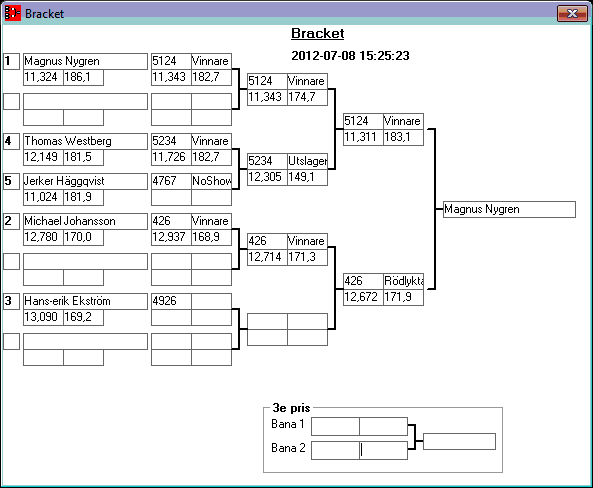The height and width of the screenshot is (488, 593).
Task: Click the Bana 2 first input box
Action: [335, 450]
